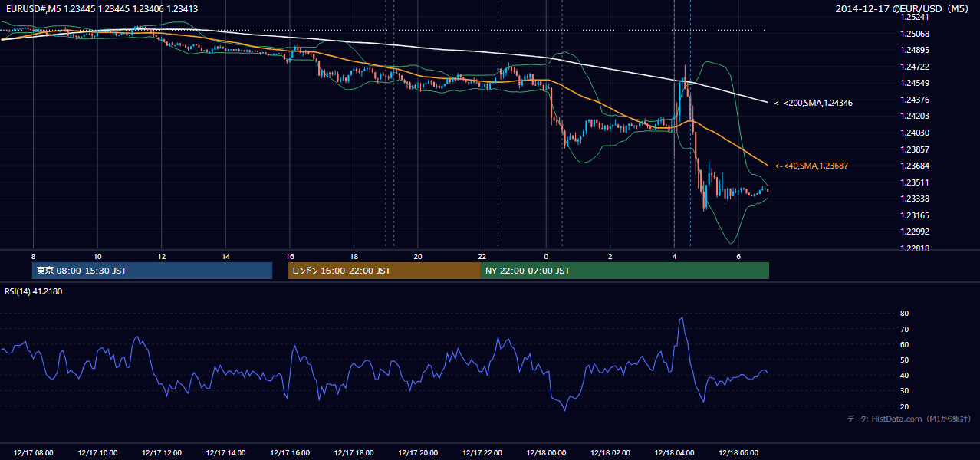Click the 12/17 22:00 time label
Viewport: 980px width, 460px height.
coord(482,453)
